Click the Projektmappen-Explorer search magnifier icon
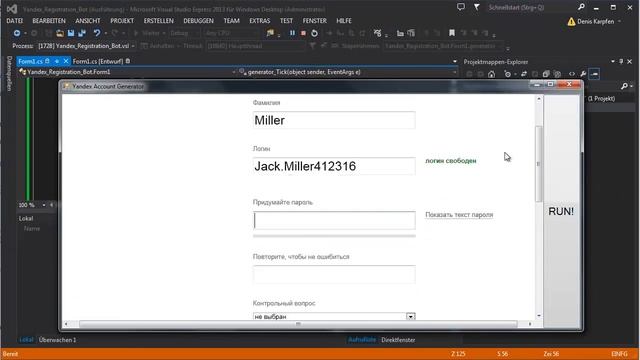Screen dimensions: 640x360 point(624,86)
